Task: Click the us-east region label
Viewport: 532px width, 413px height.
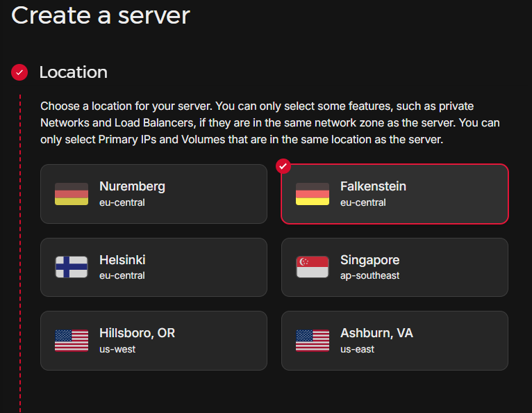Action: [x=357, y=349]
